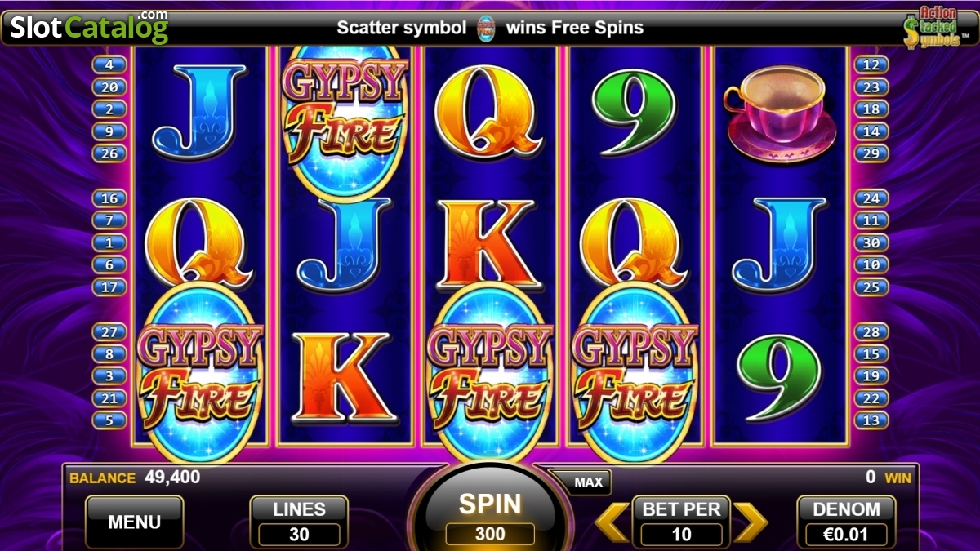Click the pink teacup symbol

coord(779,112)
